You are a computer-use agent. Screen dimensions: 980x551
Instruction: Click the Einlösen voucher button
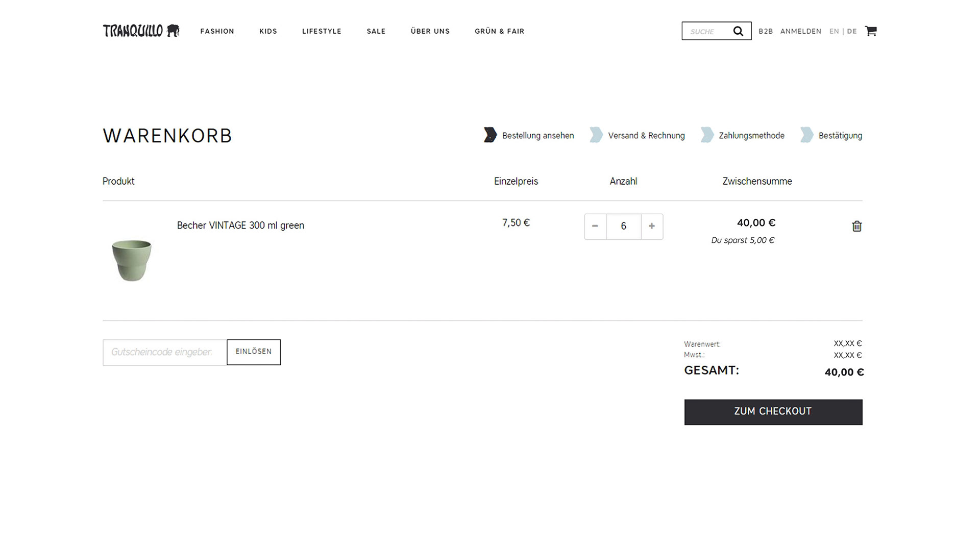[254, 352]
